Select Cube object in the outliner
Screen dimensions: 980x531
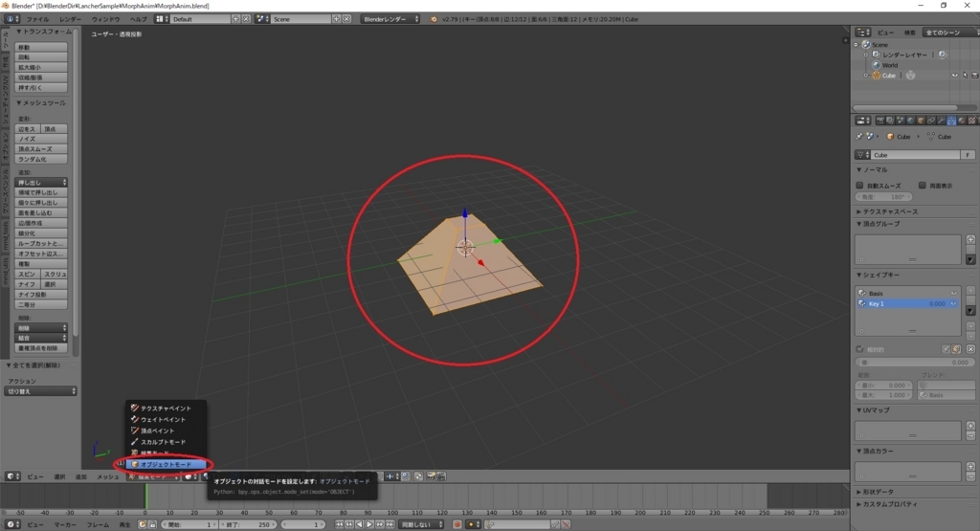[889, 76]
